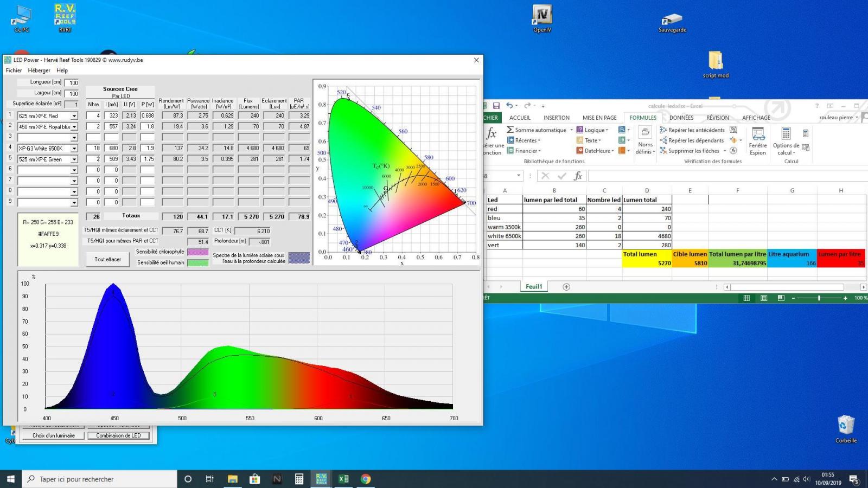The width and height of the screenshot is (868, 488).
Task: Click the Save icon in Excel
Action: pos(496,106)
